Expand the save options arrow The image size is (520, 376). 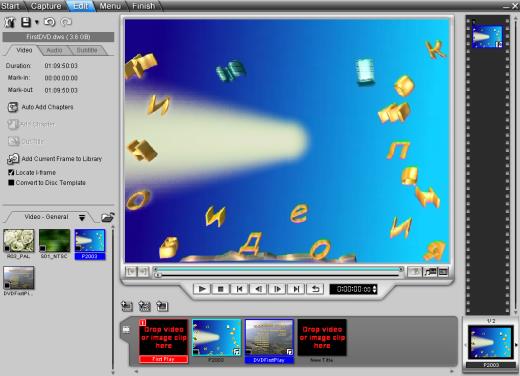(x=37, y=22)
